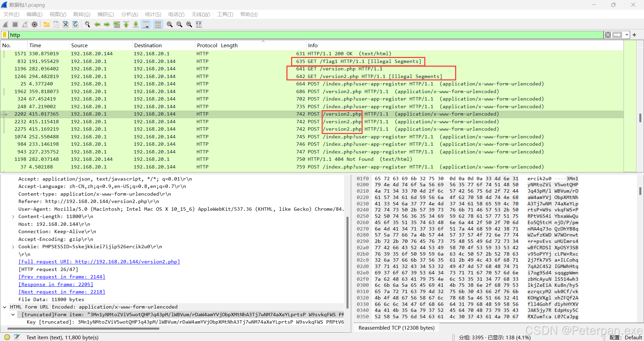
Task: Clear the display filter with X
Action: (x=608, y=35)
